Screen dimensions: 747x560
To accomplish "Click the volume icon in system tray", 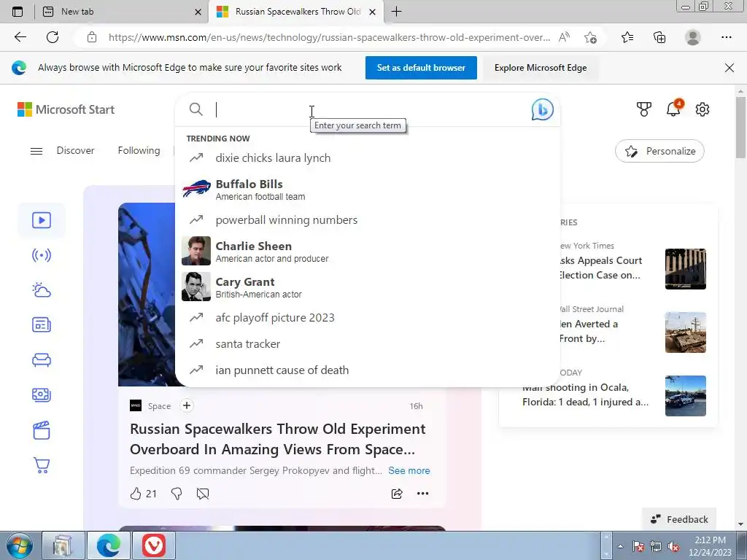I will point(673,547).
